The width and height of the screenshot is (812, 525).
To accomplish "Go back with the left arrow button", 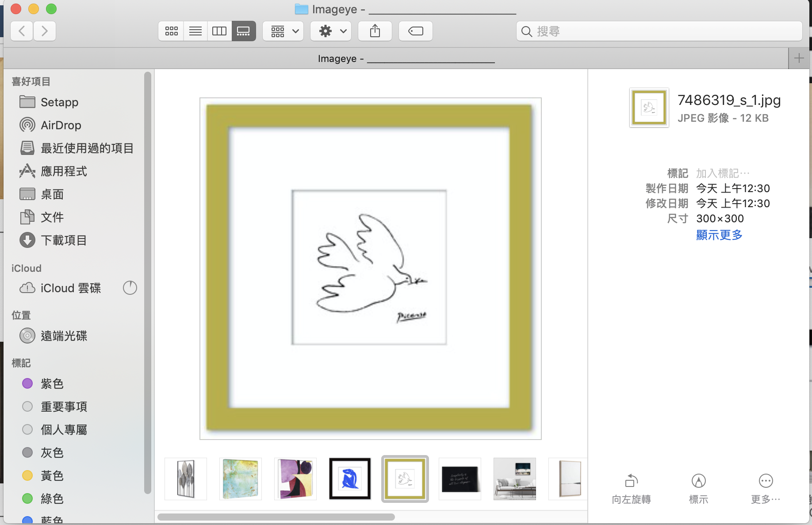I will tap(22, 31).
